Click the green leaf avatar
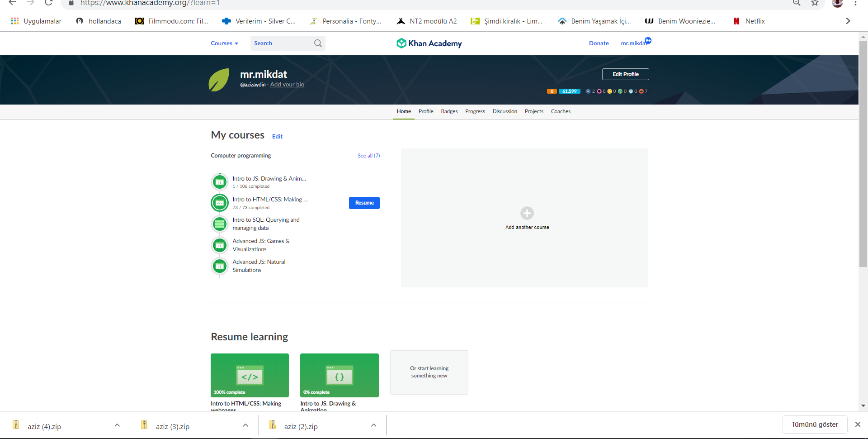The height and width of the screenshot is (439, 868). (x=219, y=80)
